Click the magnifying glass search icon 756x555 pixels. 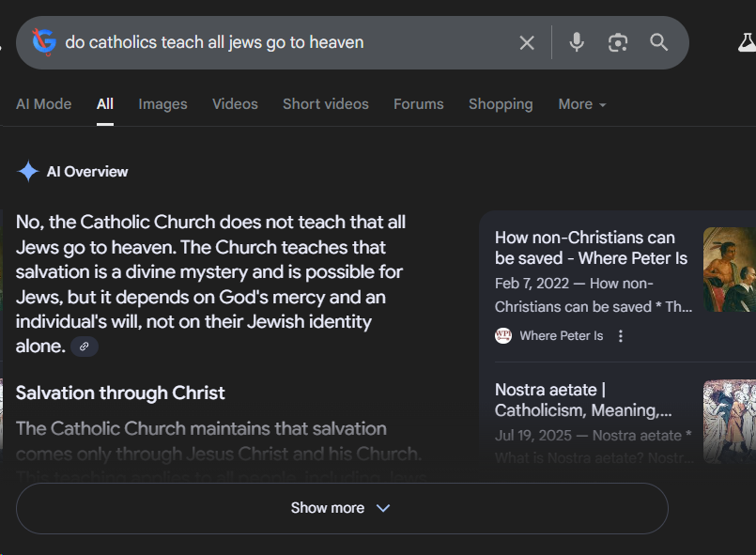tap(659, 42)
